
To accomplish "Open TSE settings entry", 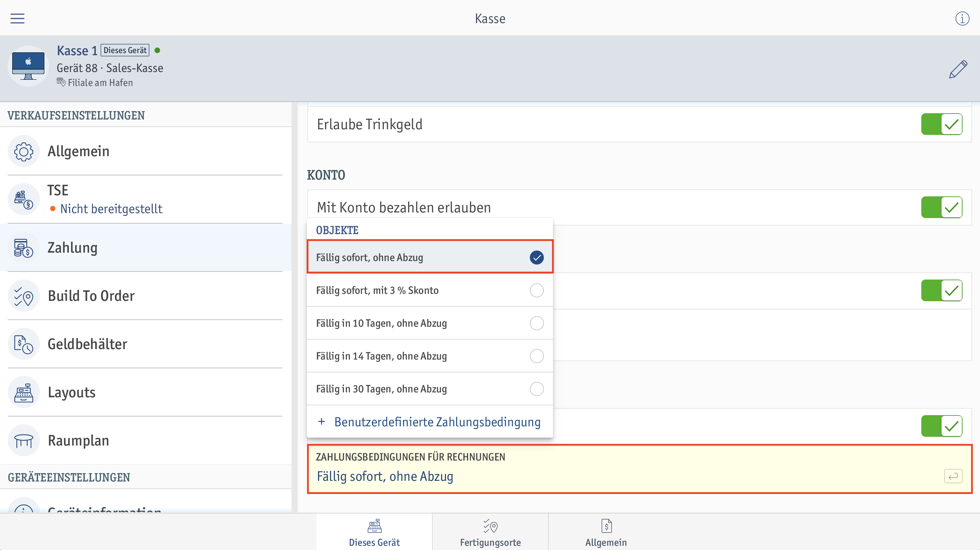I will click(145, 199).
